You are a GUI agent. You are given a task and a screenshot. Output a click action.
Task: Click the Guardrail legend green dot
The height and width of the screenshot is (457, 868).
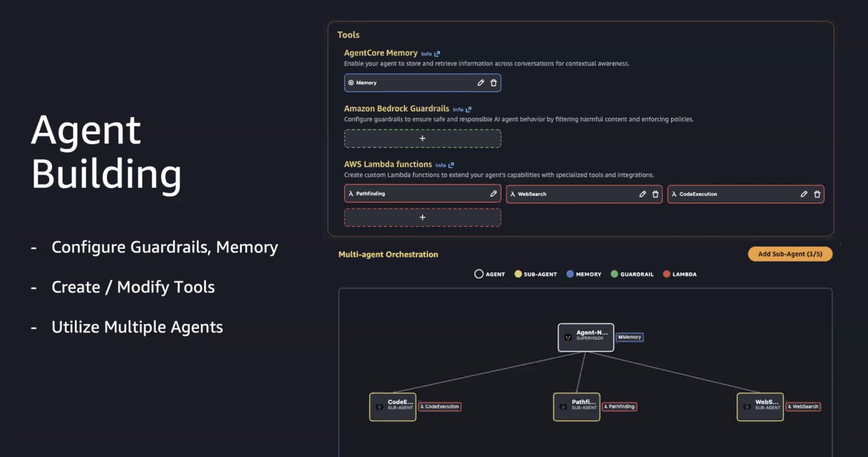tap(615, 274)
